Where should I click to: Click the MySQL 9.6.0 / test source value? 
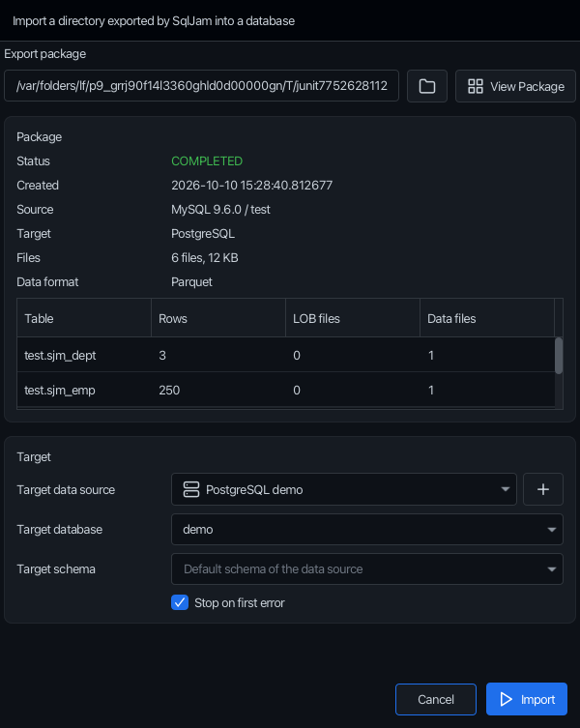click(x=220, y=210)
